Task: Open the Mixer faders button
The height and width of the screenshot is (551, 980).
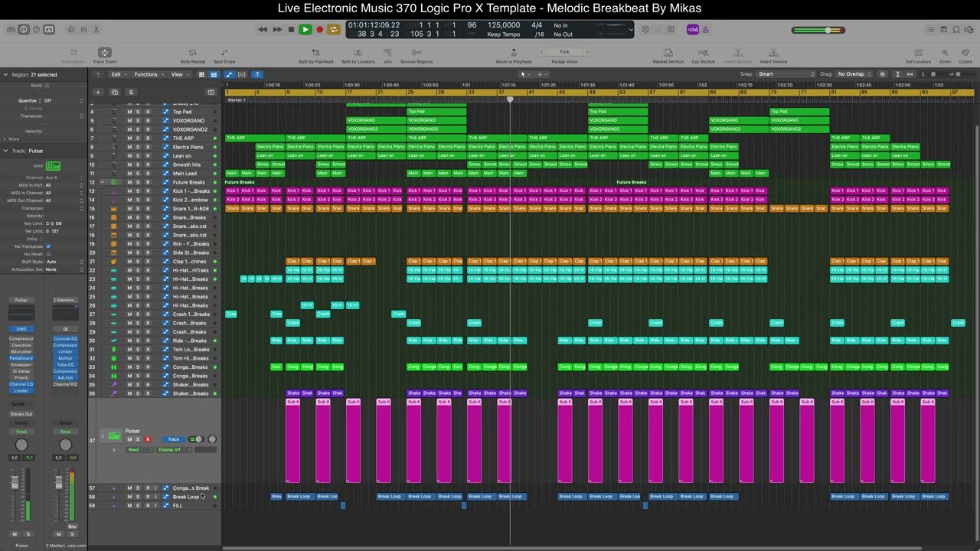Action: point(83,29)
